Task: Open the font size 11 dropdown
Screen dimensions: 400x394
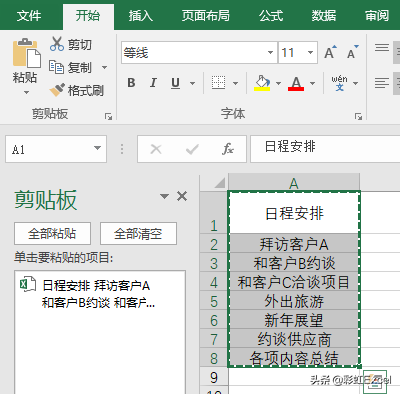Action: coord(310,52)
